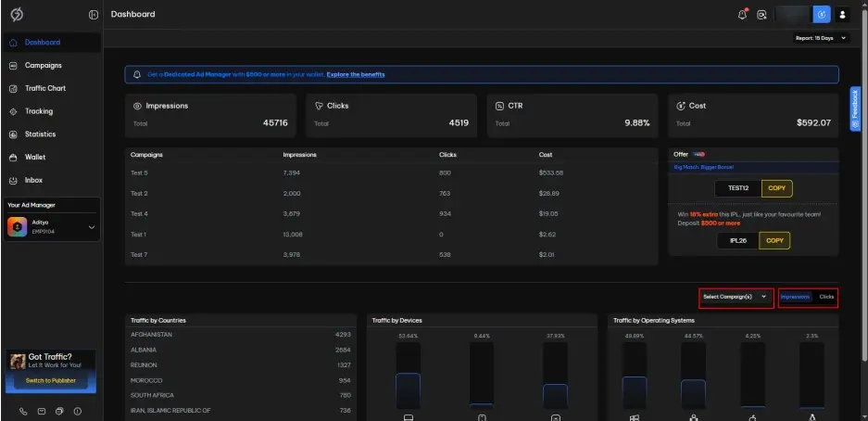Click the Cost column header
This screenshot has height=421, width=868.
(x=546, y=155)
